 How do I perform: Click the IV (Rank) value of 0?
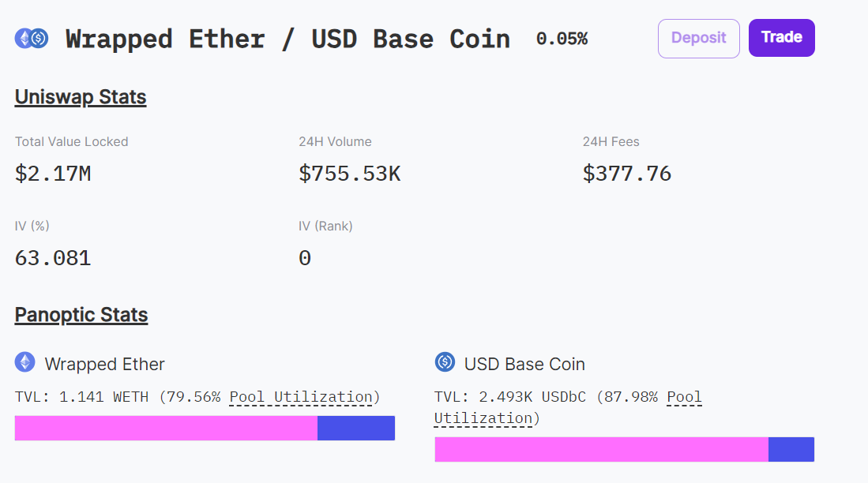[305, 258]
